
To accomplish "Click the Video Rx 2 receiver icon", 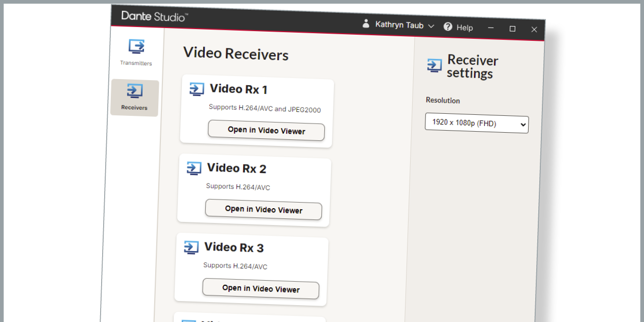I will point(194,168).
